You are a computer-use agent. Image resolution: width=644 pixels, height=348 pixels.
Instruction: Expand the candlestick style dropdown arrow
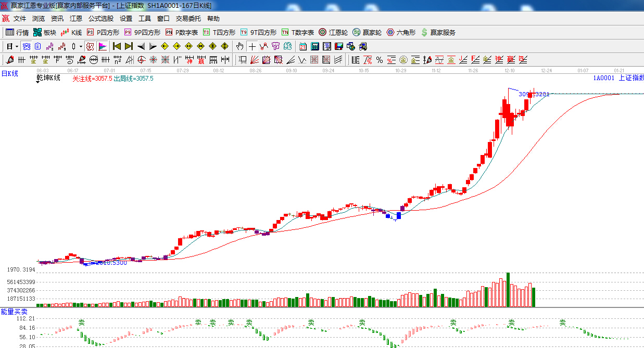point(81,46)
